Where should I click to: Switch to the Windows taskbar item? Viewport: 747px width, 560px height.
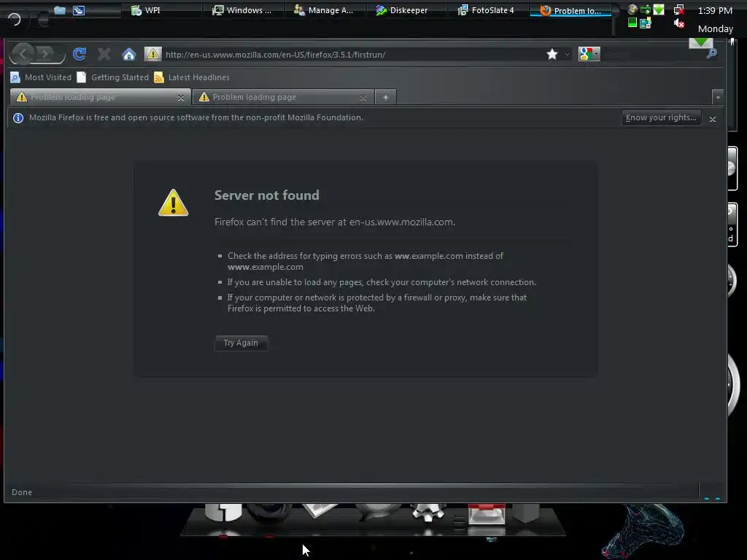(x=244, y=10)
